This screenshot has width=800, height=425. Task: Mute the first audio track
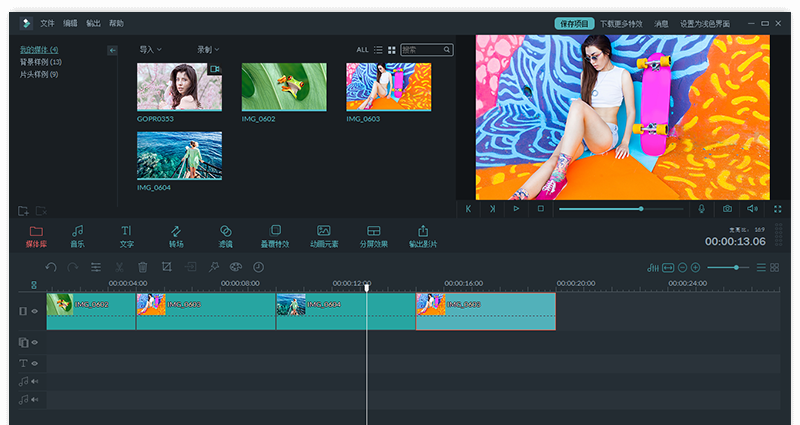point(35,381)
